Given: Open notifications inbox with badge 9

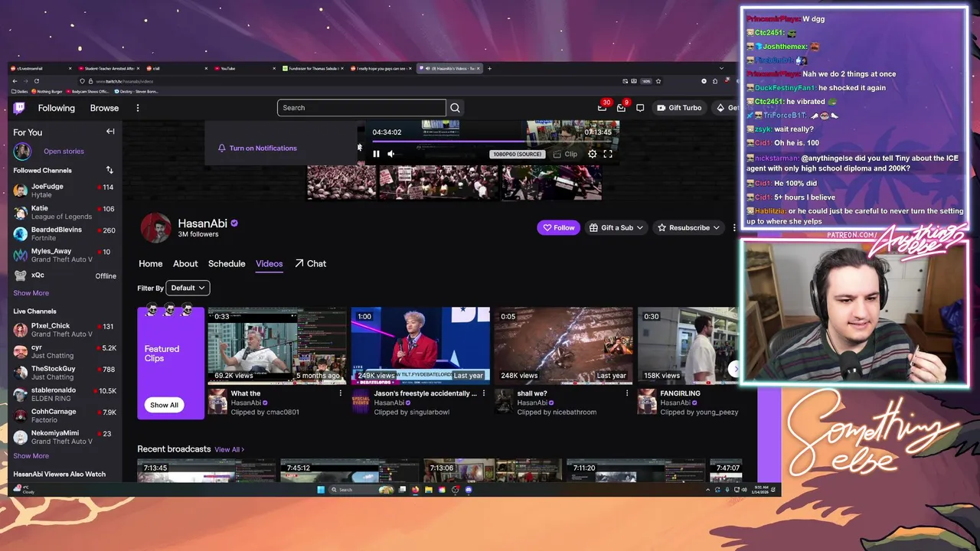Looking at the screenshot, I should [x=621, y=108].
